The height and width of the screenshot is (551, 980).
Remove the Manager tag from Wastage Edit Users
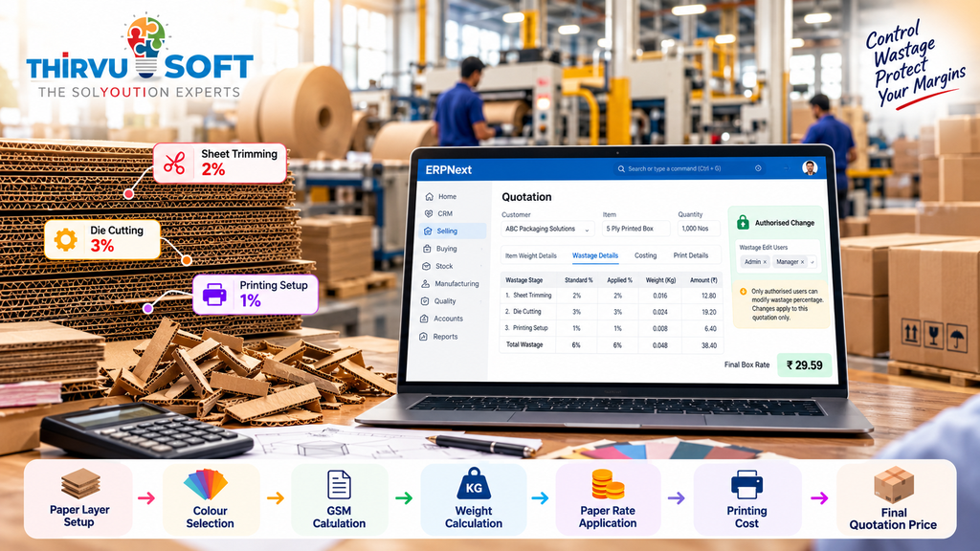[x=803, y=262]
